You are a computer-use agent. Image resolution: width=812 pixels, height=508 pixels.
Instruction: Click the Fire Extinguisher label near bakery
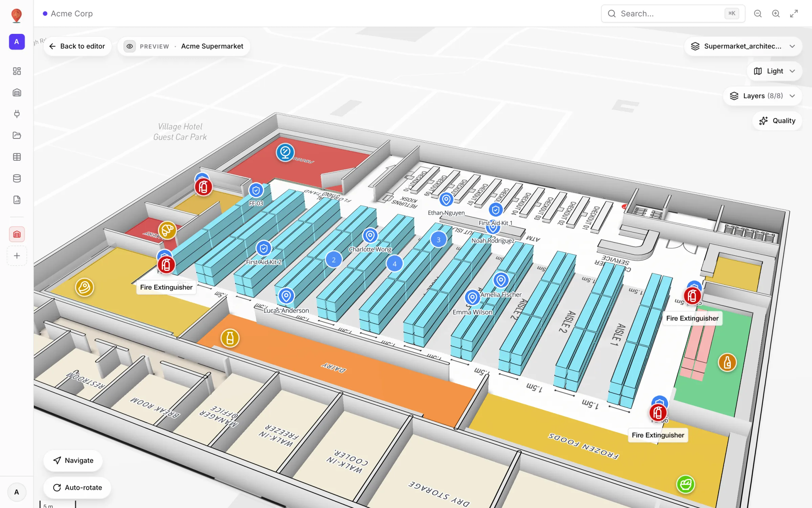click(x=166, y=287)
